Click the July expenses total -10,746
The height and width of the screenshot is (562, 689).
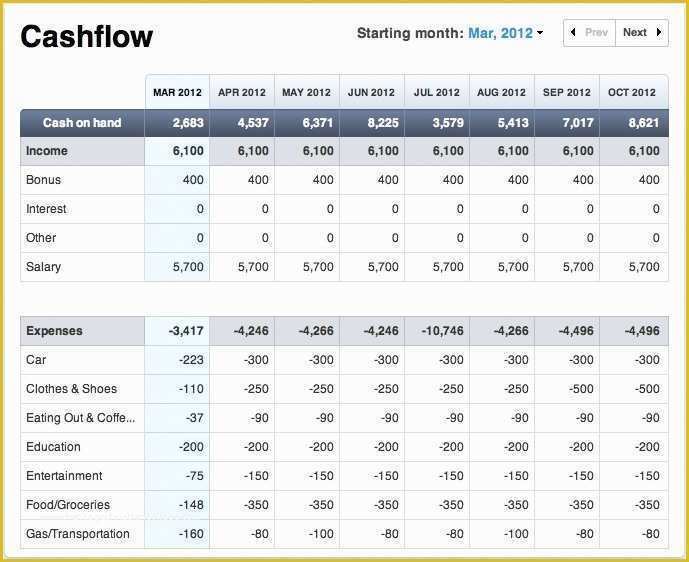click(442, 331)
